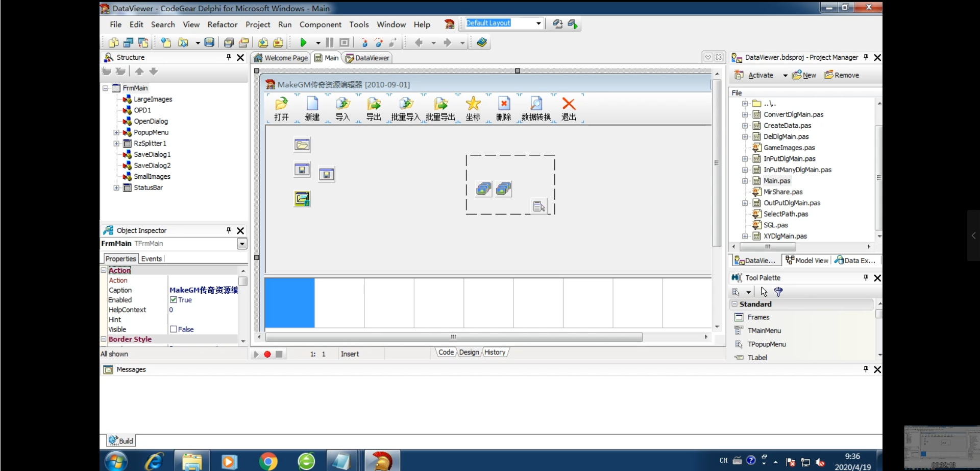Expand the RzSplitter1 tree node

pos(116,144)
